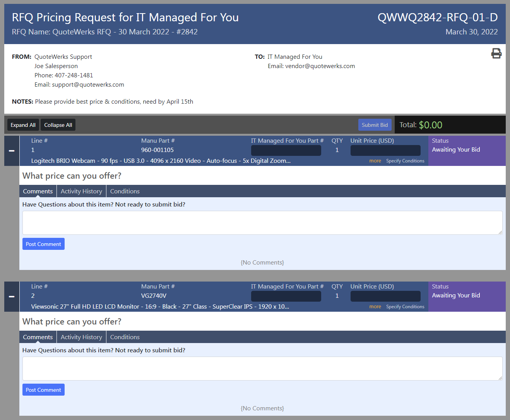510x420 pixels.
Task: Click 'more' link for Logitech BRIO Webcam
Action: (375, 161)
